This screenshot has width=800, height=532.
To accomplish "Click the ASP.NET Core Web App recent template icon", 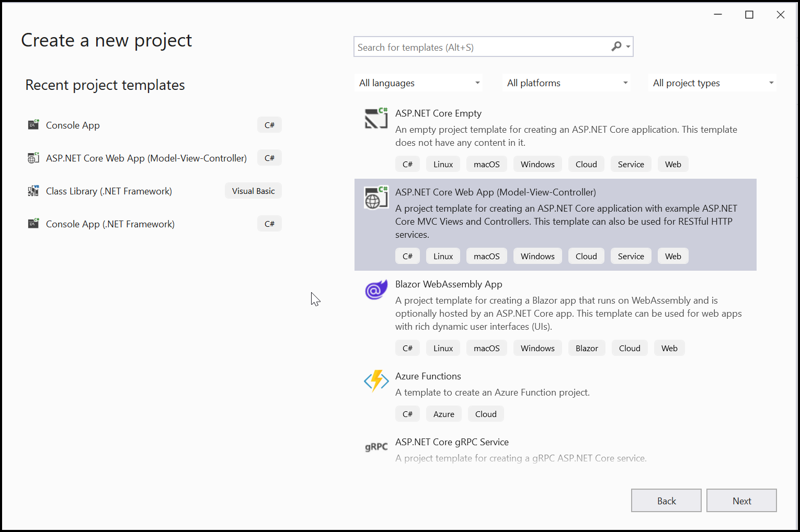I will coord(33,158).
